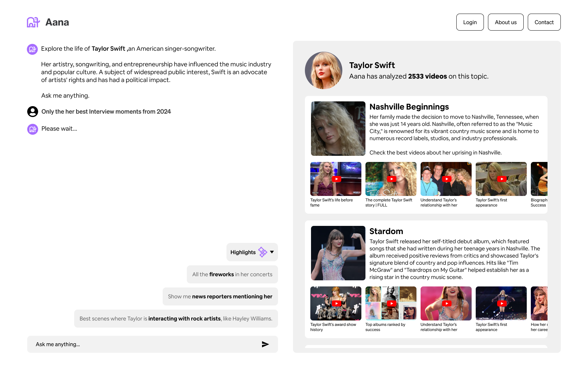Open the Contact page
Screen dimensions: 588x380
click(544, 22)
